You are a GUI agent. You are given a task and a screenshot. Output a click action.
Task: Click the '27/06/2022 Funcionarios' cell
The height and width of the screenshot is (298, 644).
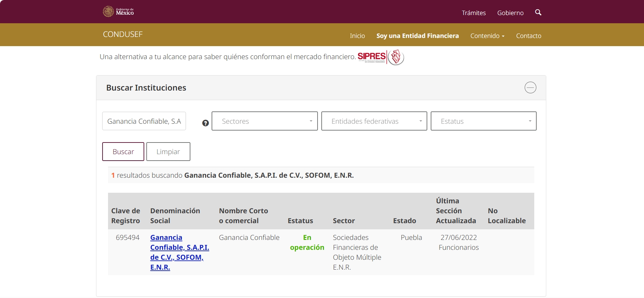pos(458,242)
